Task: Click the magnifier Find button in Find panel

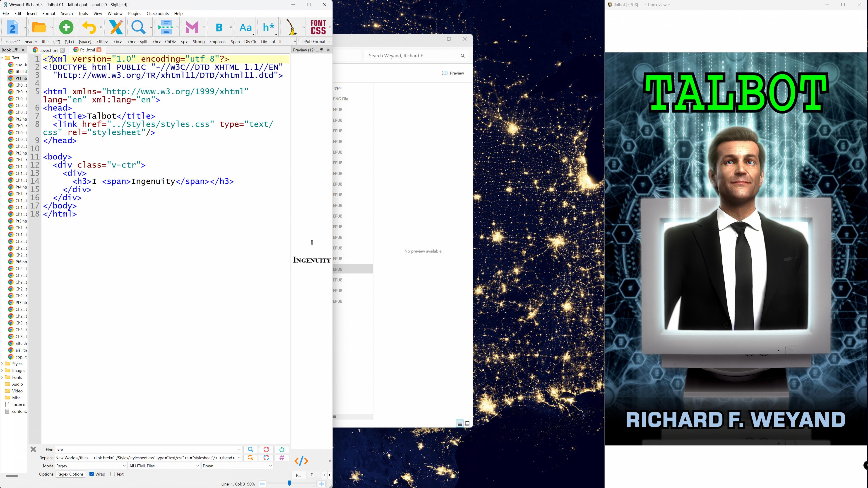Action: [x=250, y=449]
